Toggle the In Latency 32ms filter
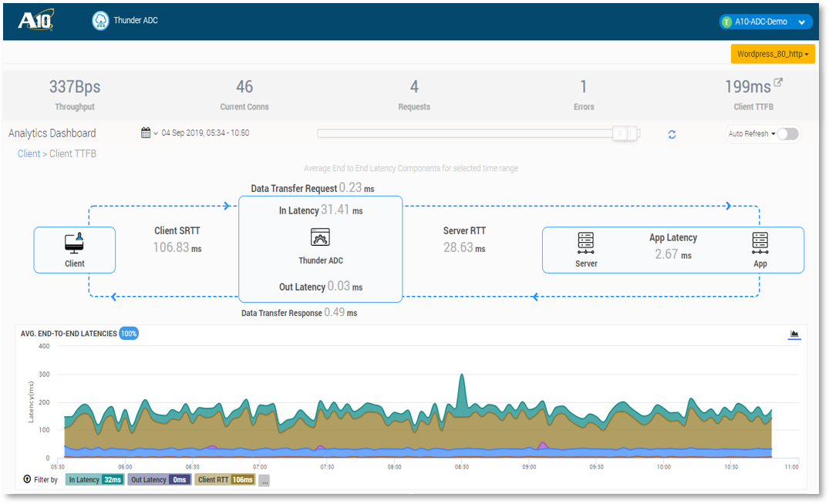The image size is (829, 504). tap(95, 479)
